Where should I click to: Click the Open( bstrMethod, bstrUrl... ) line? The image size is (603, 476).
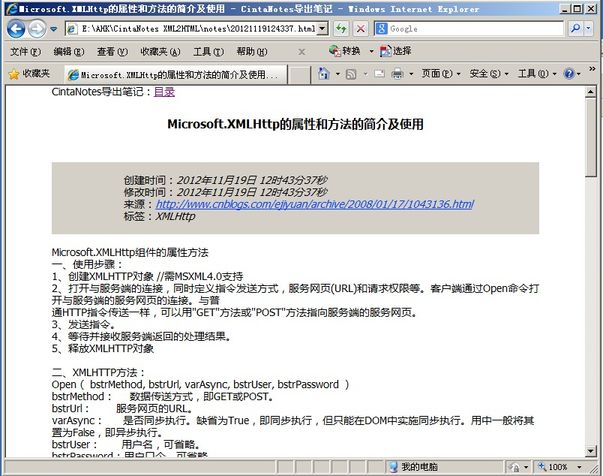coord(200,384)
